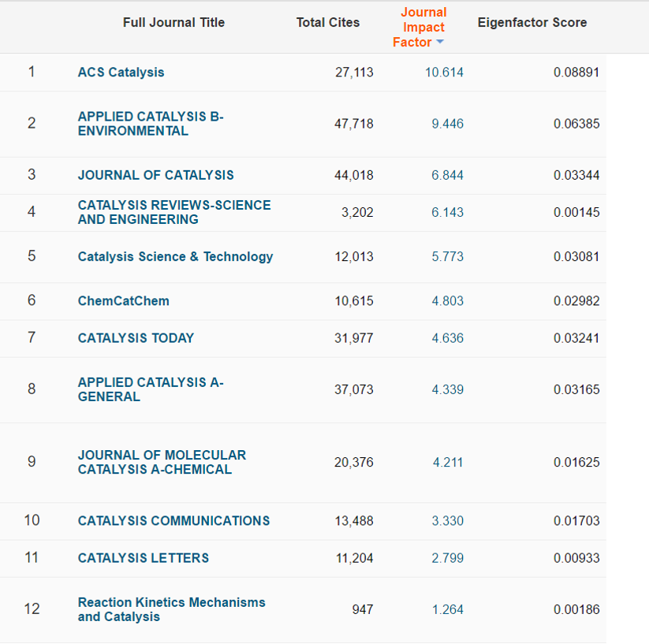
Task: Click the sort arrow beside Journal Impact Factor
Action: [x=440, y=43]
